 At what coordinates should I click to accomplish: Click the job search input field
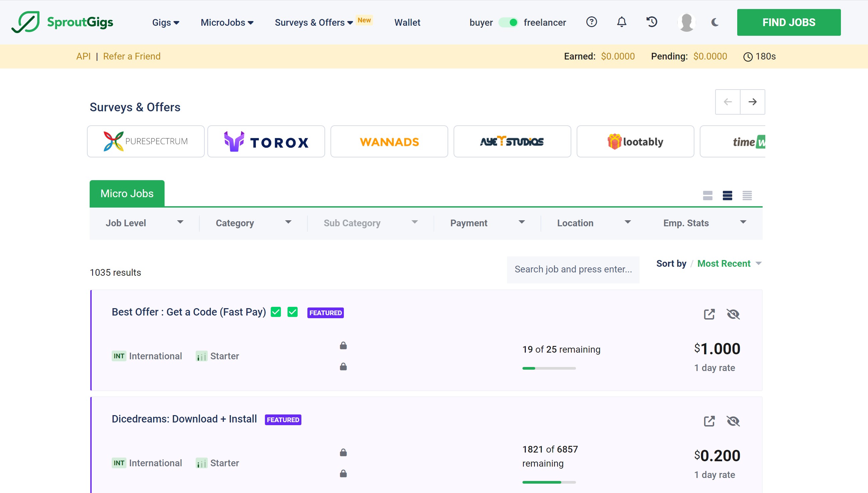pyautogui.click(x=573, y=269)
